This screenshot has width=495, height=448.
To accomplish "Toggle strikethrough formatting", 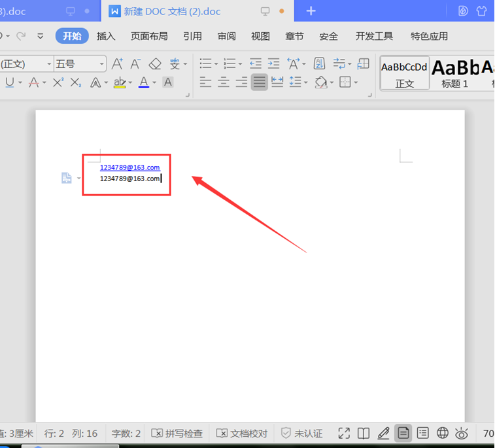I will point(34,82).
